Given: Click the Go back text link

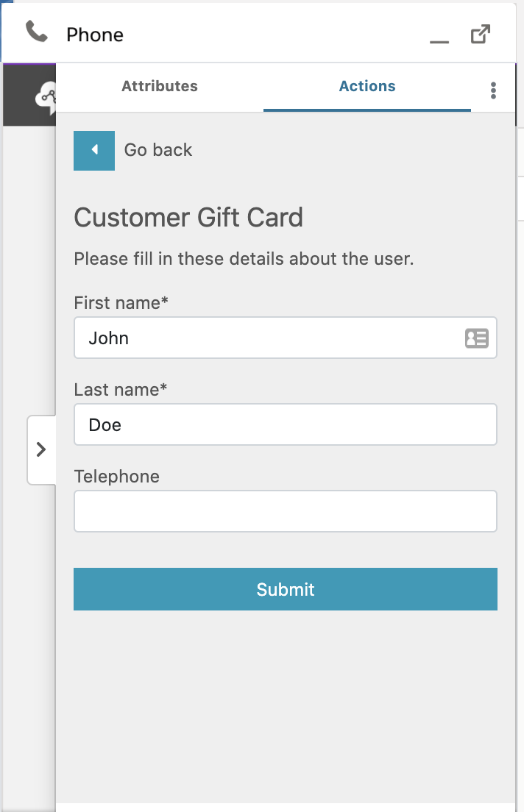Looking at the screenshot, I should [x=158, y=150].
